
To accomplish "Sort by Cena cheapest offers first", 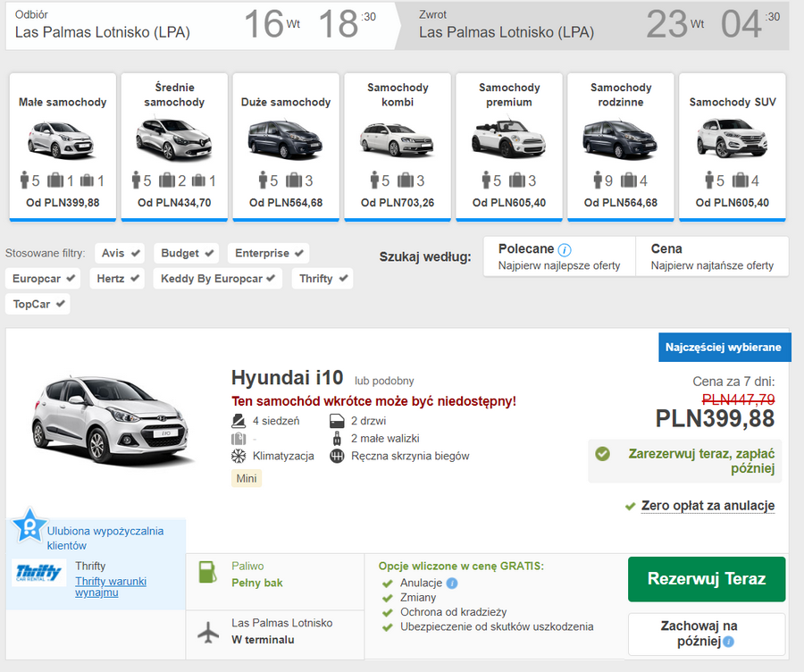I will click(x=712, y=256).
